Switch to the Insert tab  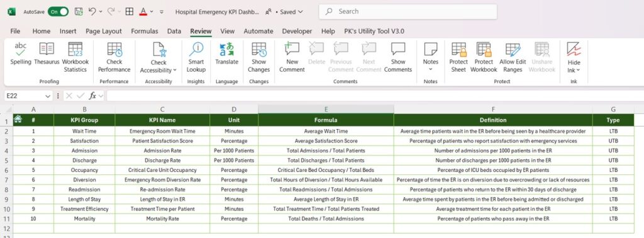tap(68, 31)
